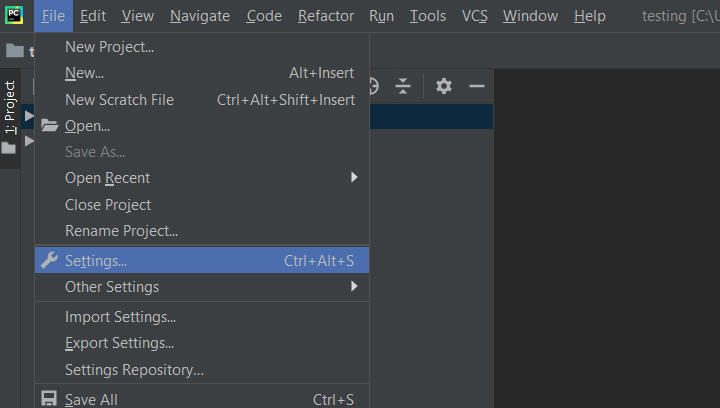Toggle the 1: Project side tab
The width and height of the screenshot is (720, 408).
tap(10, 107)
